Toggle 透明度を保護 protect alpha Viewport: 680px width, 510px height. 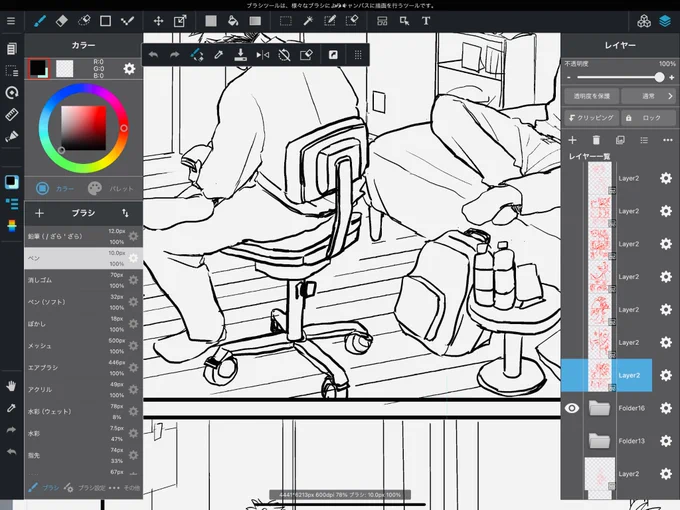coord(592,96)
